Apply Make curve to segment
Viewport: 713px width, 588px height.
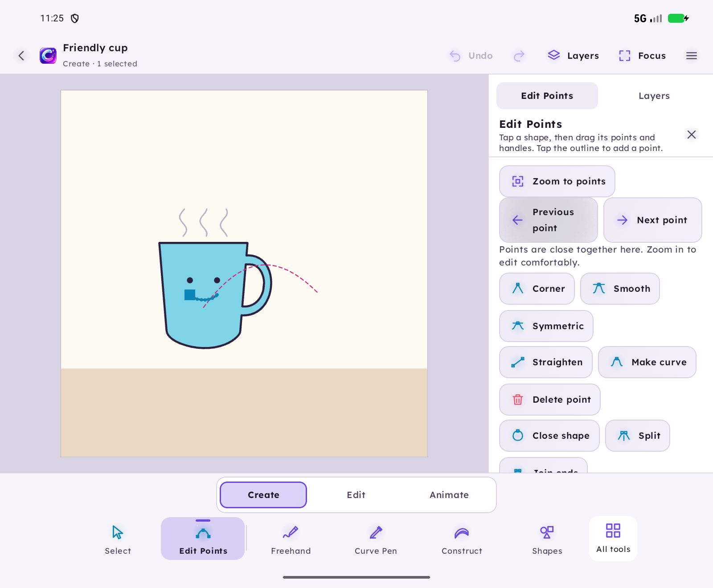click(x=647, y=362)
